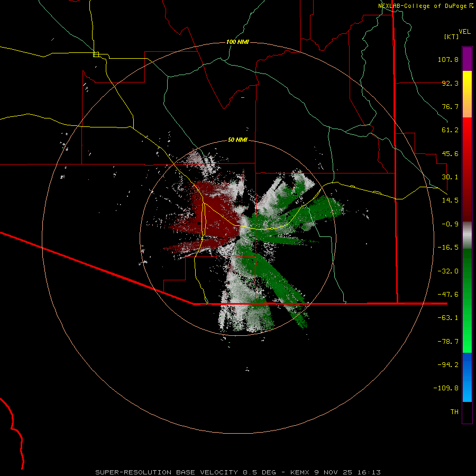Click the NEXLAB-College of DuPage watermark text
The image size is (476, 476).
click(426, 6)
